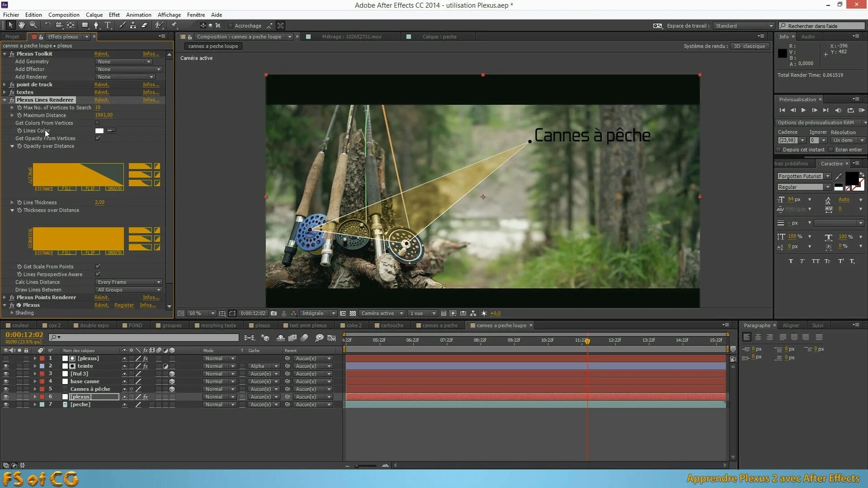Select the Zoom magnifier tool
The height and width of the screenshot is (488, 868).
pos(33,25)
